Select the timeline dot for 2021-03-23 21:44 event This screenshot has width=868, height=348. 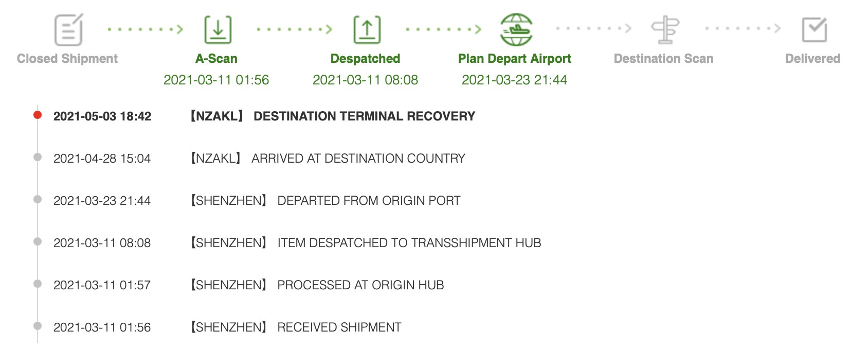point(38,199)
